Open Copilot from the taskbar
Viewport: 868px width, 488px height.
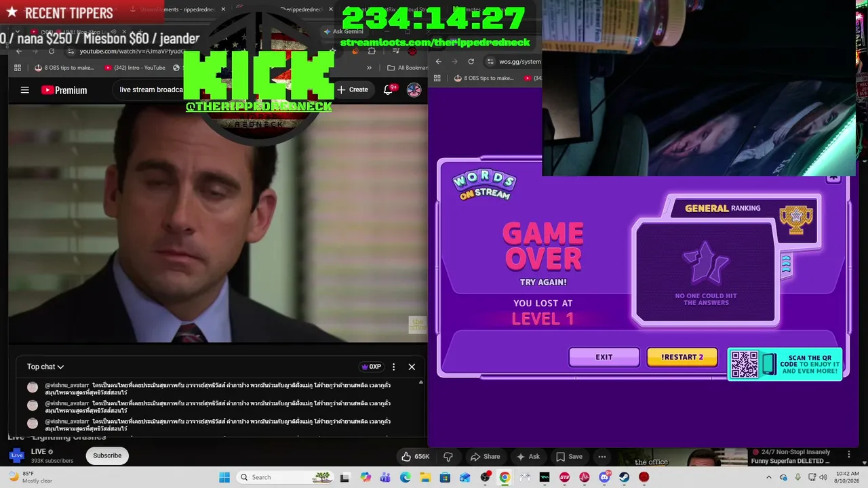pyautogui.click(x=366, y=477)
